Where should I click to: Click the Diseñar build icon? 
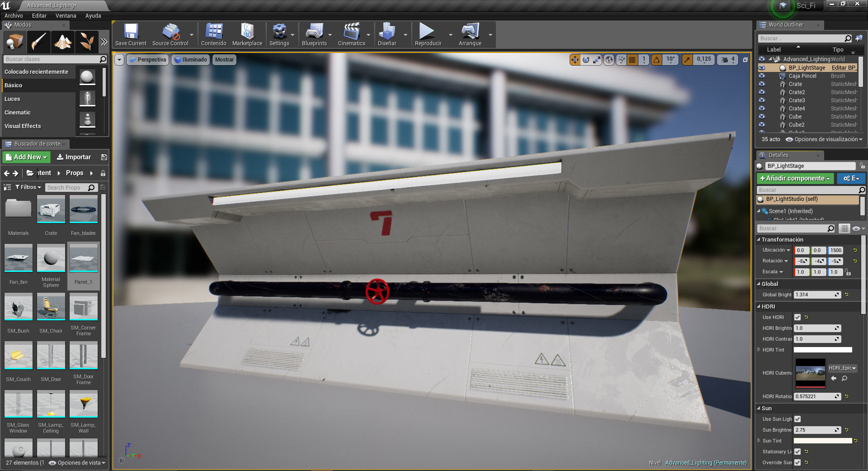tap(387, 34)
